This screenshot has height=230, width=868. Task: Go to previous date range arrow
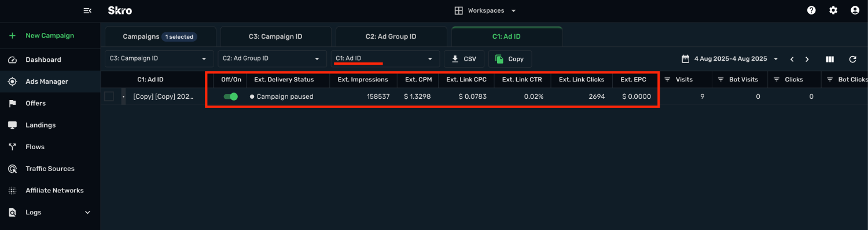click(792, 59)
